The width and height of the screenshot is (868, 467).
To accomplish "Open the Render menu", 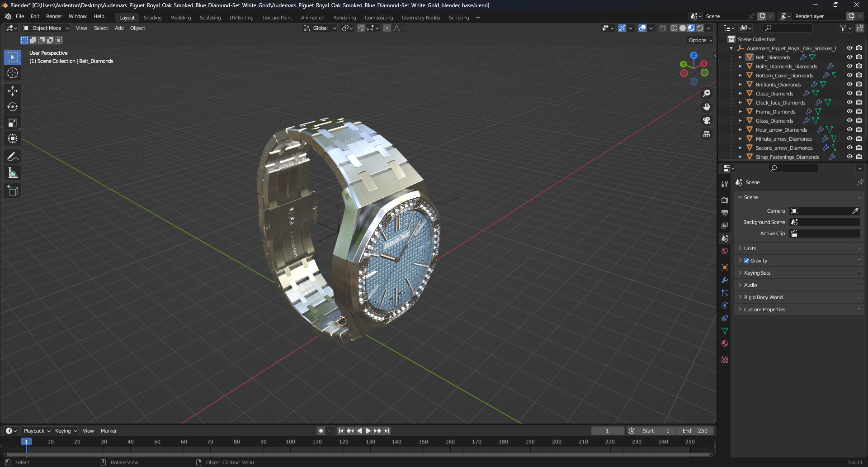I will (54, 16).
